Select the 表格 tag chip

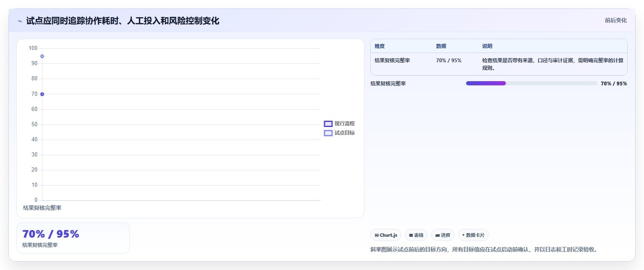pos(416,235)
